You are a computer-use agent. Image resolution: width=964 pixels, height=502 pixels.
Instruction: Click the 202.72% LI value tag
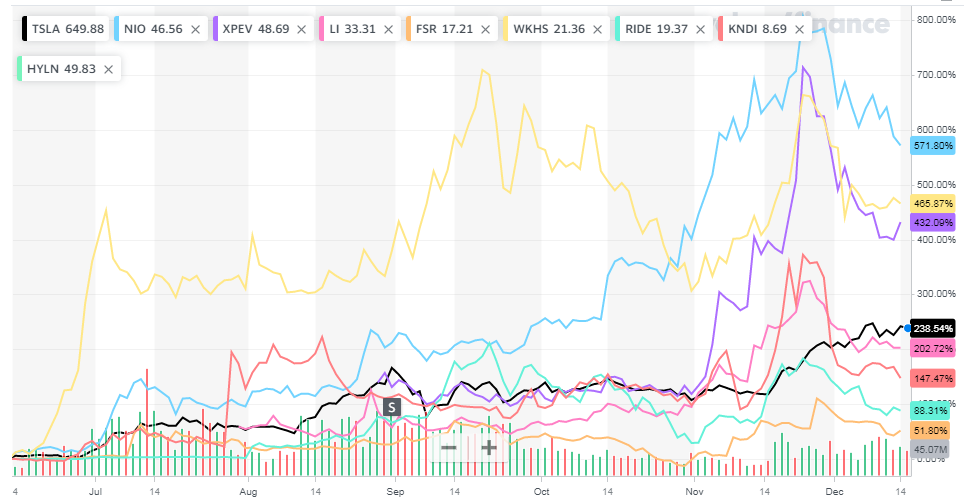(933, 348)
